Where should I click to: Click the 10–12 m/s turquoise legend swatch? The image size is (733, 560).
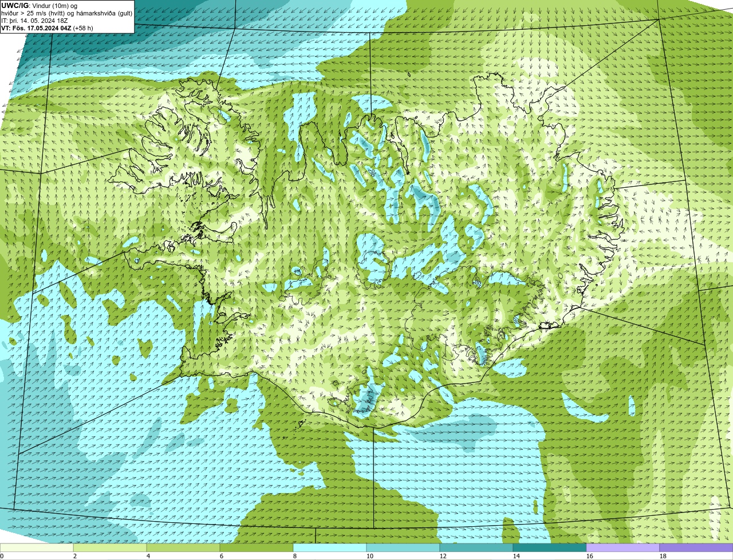click(403, 548)
